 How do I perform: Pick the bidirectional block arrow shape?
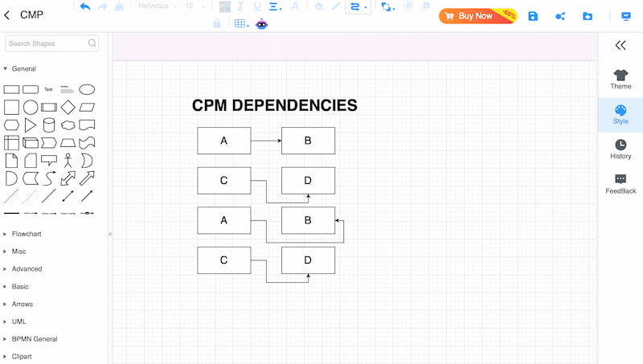pos(68,178)
